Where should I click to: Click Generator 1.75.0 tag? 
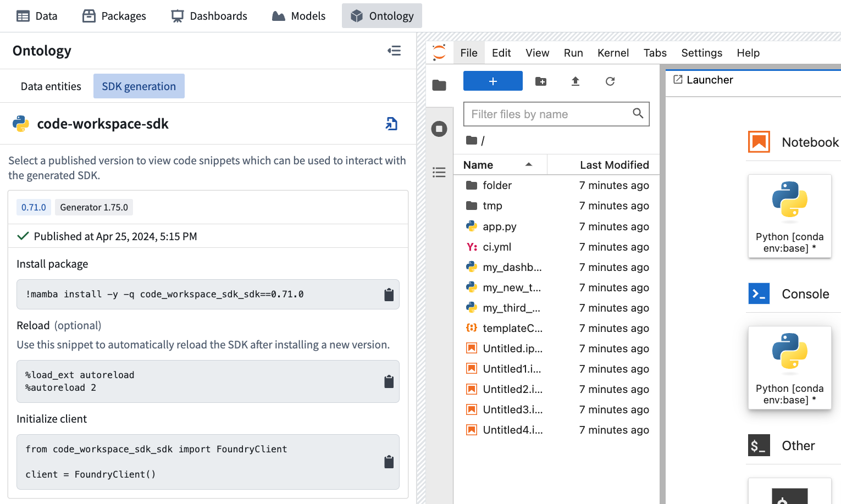(94, 207)
